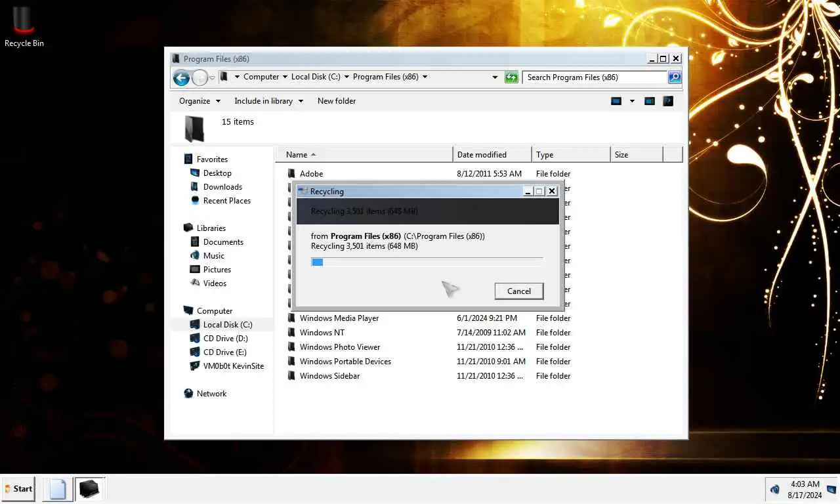Minimize the Recycling dialog
Screen dimensions: 840x504
pos(528,191)
